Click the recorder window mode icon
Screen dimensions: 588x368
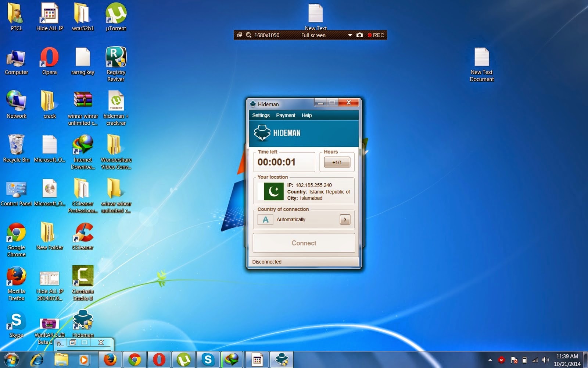[x=239, y=35]
